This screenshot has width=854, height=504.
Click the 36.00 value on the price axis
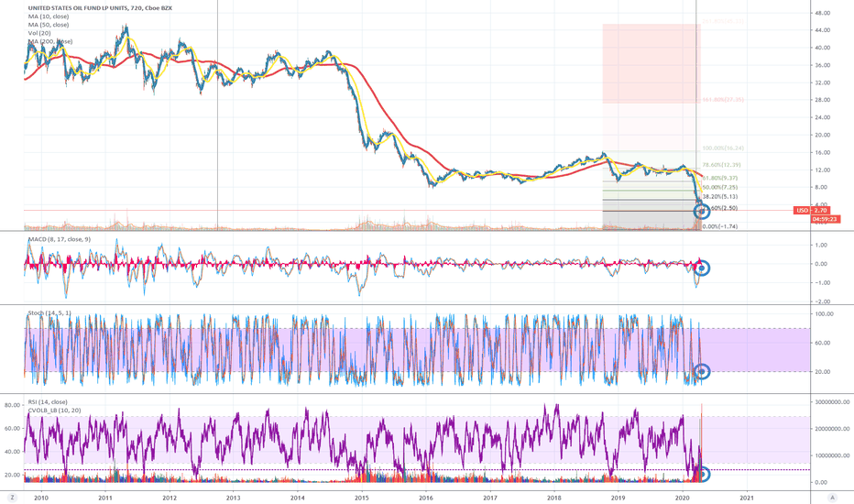pyautogui.click(x=823, y=65)
